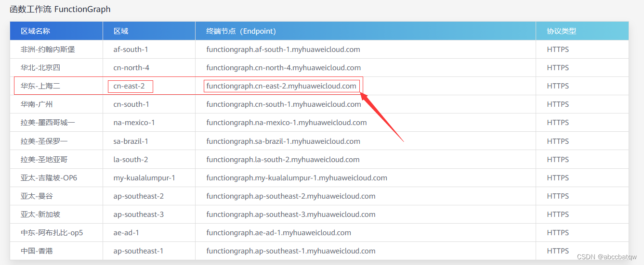Select functiongraph.sa-brazil-1.myhuaweicloud.com endpoint
The width and height of the screenshot is (644, 265).
pyautogui.click(x=283, y=141)
